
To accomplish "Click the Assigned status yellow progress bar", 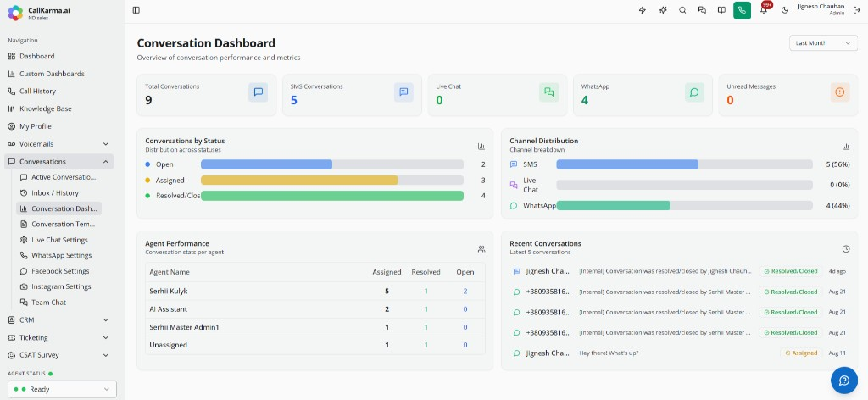I will (299, 180).
